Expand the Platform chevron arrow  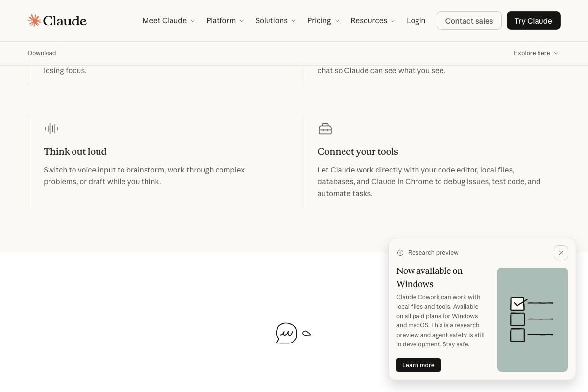(x=242, y=21)
